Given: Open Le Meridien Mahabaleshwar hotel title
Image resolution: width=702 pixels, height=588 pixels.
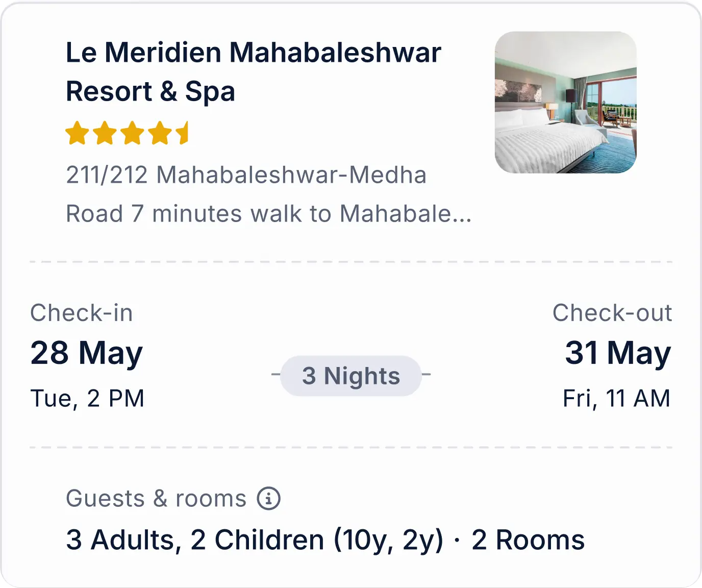Looking at the screenshot, I should tap(253, 71).
